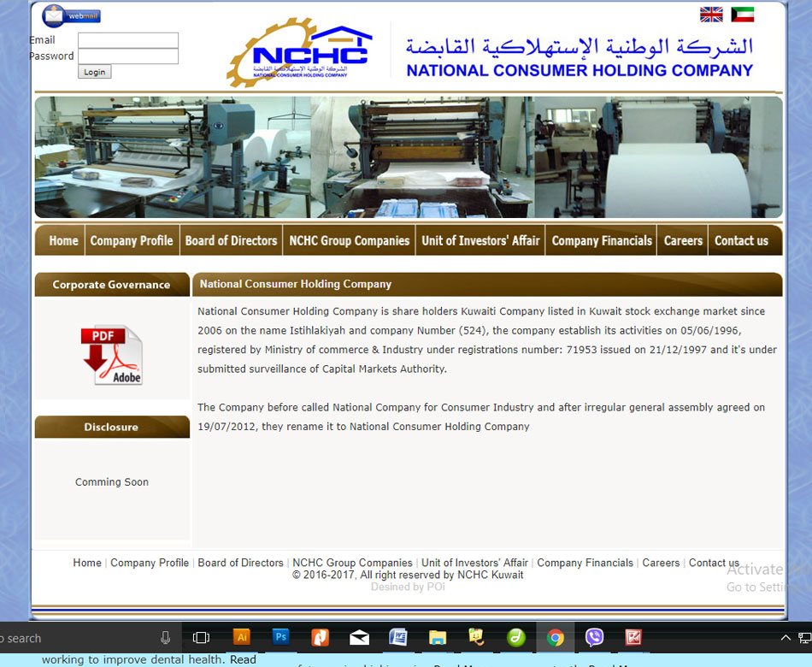Image resolution: width=812 pixels, height=667 pixels.
Task: Launch Adobe Photoshop from the taskbar
Action: click(x=280, y=637)
